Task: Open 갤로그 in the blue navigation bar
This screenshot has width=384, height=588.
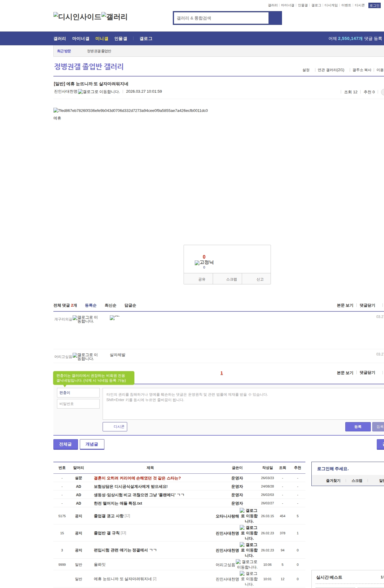Action: (146, 39)
